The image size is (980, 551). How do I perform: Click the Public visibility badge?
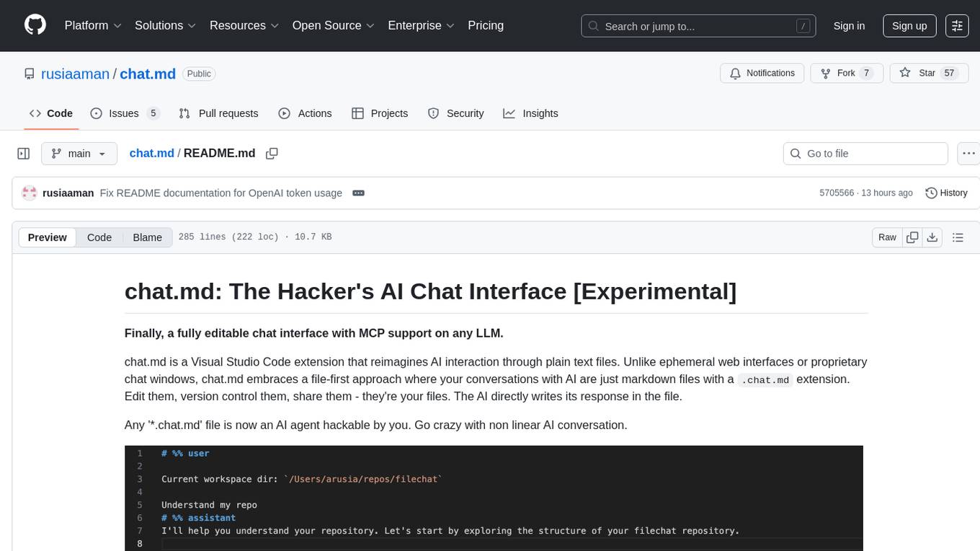tap(199, 74)
